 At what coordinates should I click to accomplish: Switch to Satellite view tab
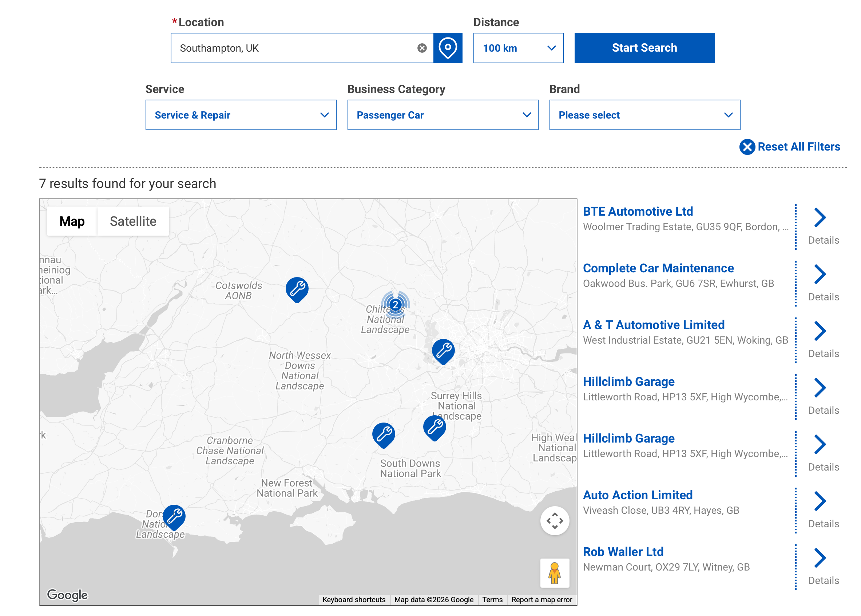[133, 221]
